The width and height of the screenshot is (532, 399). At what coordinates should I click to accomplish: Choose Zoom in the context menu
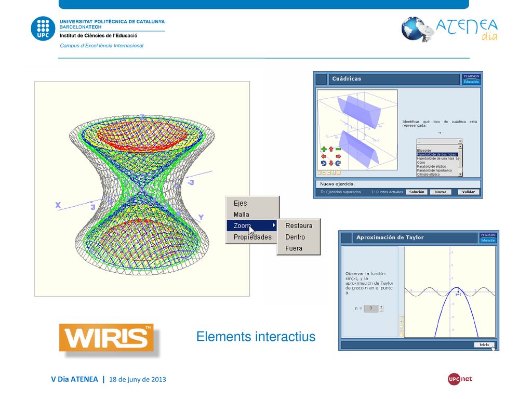pos(251,225)
